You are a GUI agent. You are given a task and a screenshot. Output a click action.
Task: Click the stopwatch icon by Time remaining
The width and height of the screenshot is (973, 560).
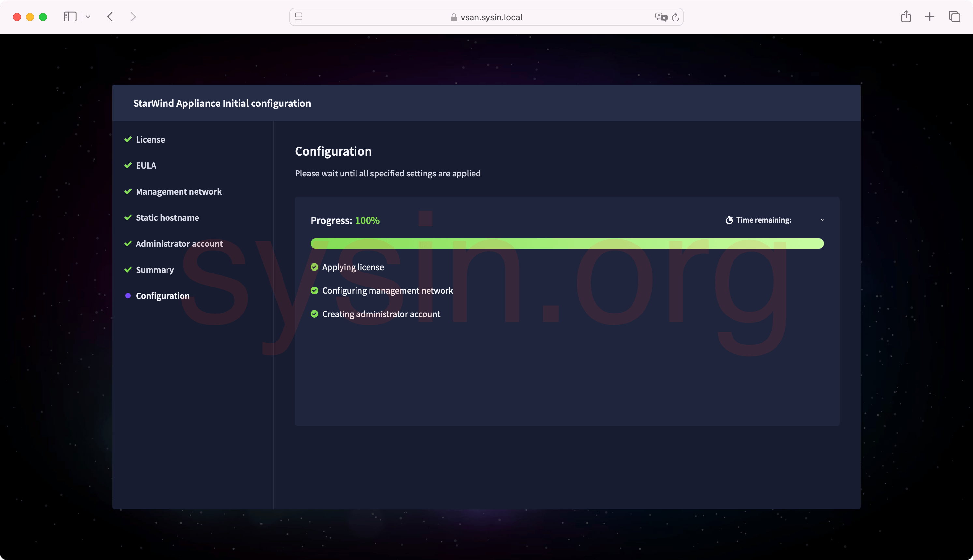(x=729, y=220)
